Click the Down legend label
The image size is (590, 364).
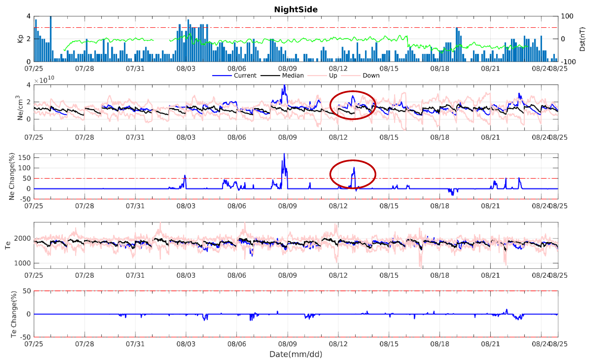coord(371,76)
